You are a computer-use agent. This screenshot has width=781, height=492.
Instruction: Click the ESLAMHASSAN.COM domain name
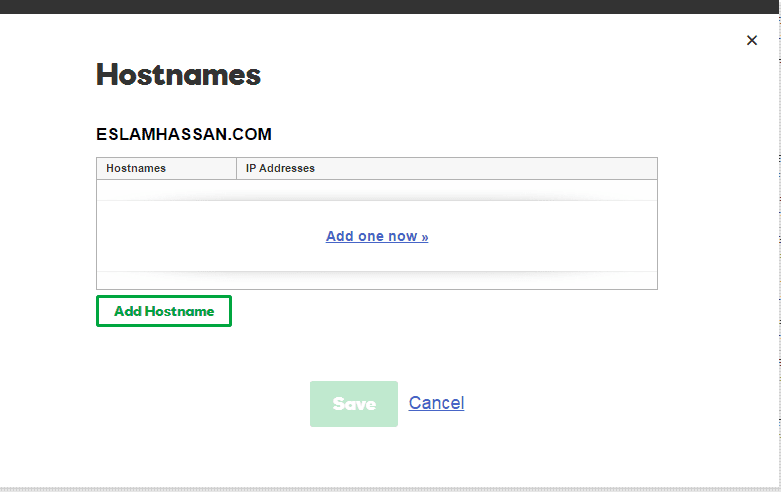pos(184,134)
